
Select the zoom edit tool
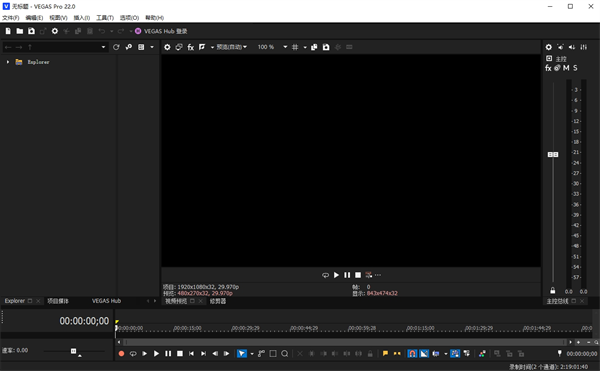coord(285,354)
